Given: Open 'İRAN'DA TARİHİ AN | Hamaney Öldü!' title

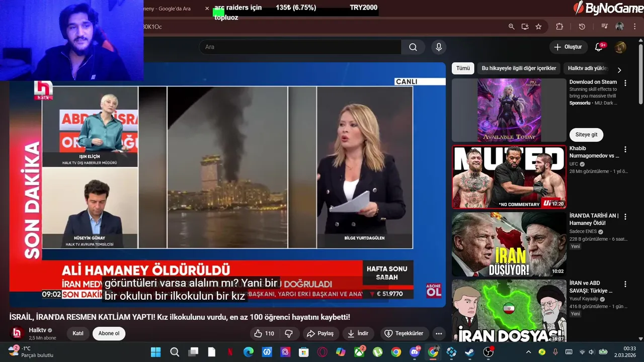Looking at the screenshot, I should pos(594,219).
